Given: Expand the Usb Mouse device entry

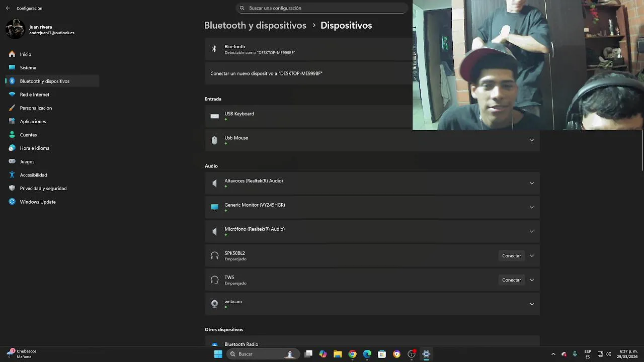Looking at the screenshot, I should 532,140.
